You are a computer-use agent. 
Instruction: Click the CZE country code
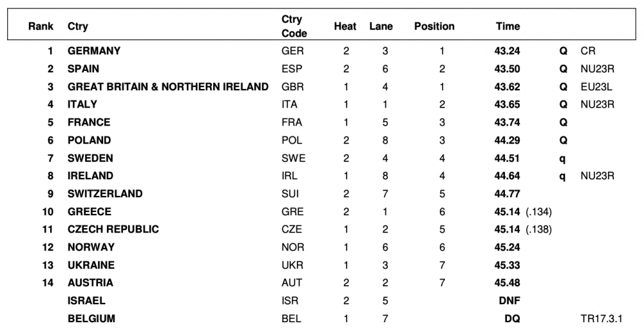pos(292,229)
